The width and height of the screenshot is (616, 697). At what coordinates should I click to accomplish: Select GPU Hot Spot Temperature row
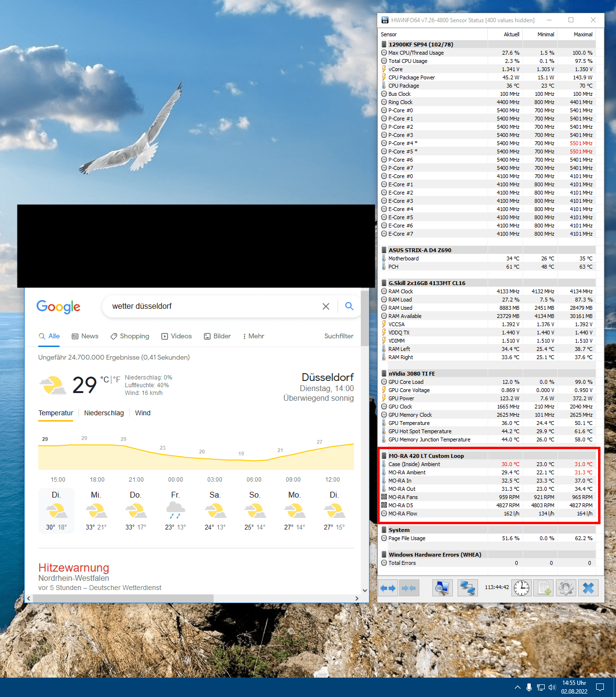[x=487, y=431]
